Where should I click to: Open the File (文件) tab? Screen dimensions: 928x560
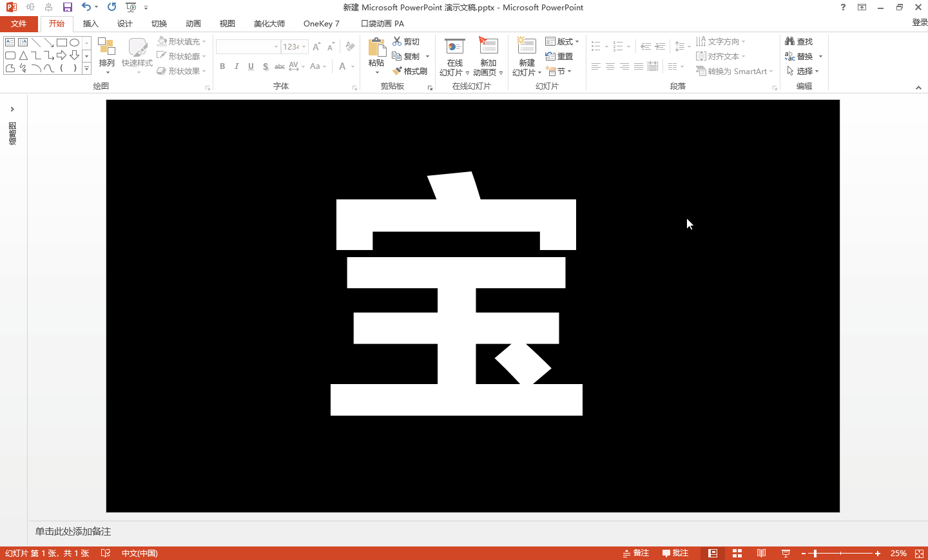click(x=19, y=24)
